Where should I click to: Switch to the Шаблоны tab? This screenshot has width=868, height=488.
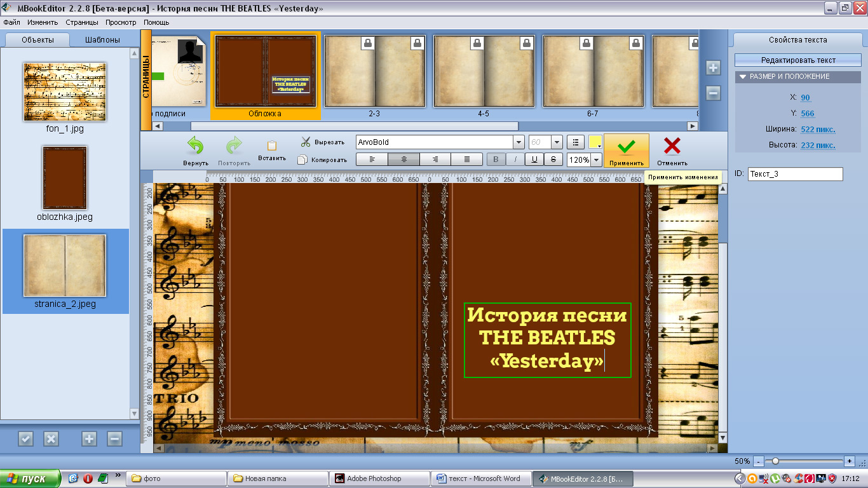(102, 39)
